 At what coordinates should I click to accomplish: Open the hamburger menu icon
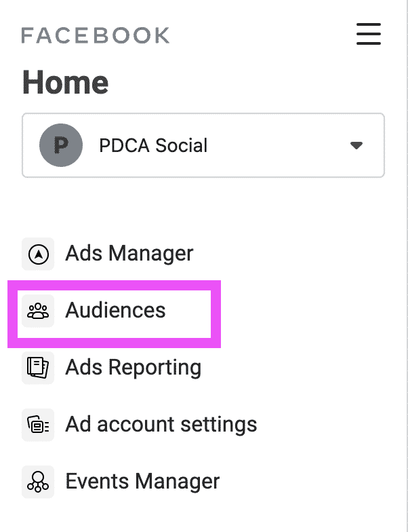(x=369, y=34)
